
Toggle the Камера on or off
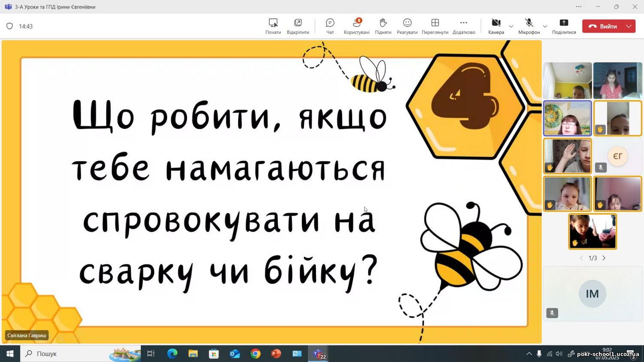coord(496,26)
